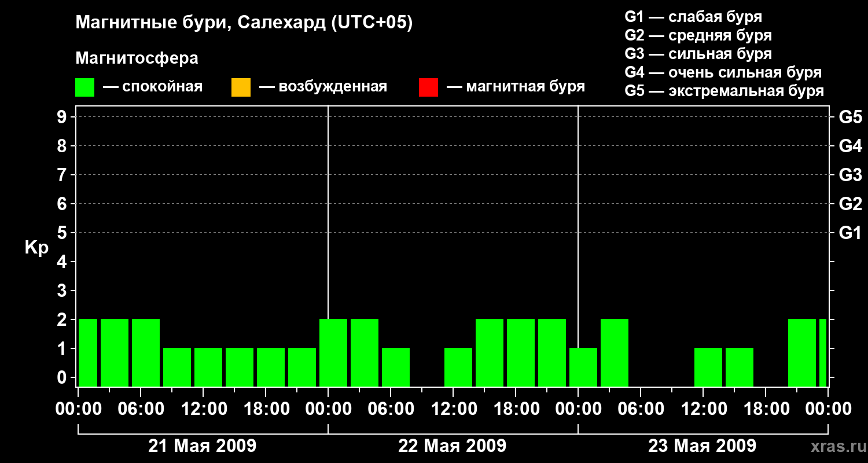Click the date label '22 Мая 2009'
This screenshot has height=463, width=868.
point(453,446)
